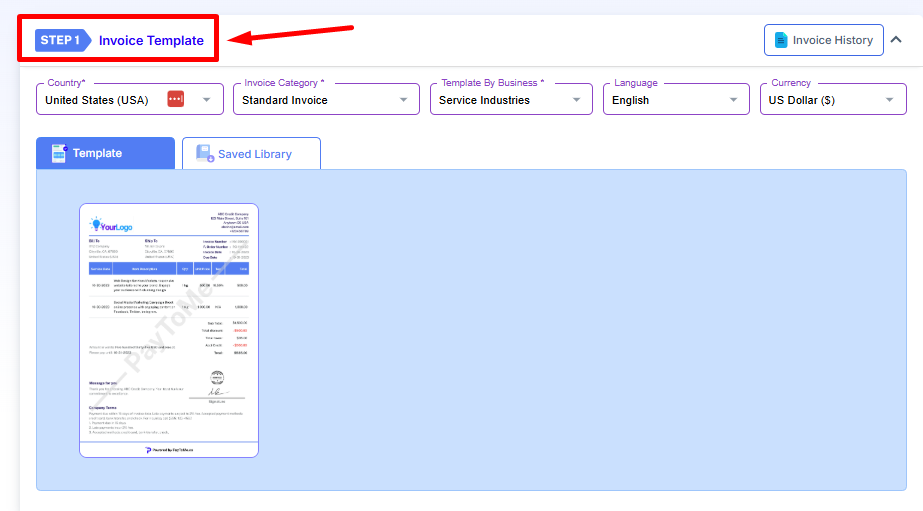
Task: Switch to the Template tab
Action: (x=105, y=153)
